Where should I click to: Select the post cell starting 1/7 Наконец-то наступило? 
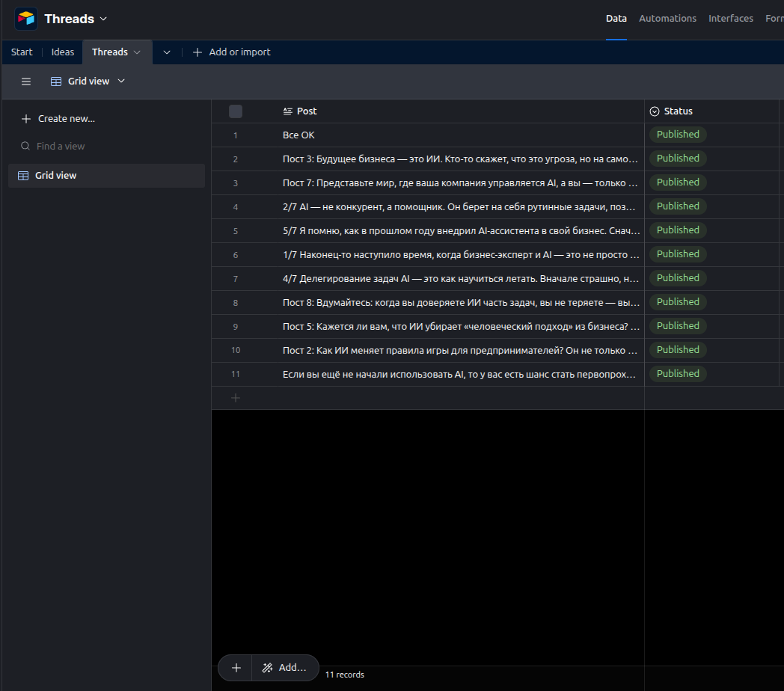pyautogui.click(x=461, y=255)
